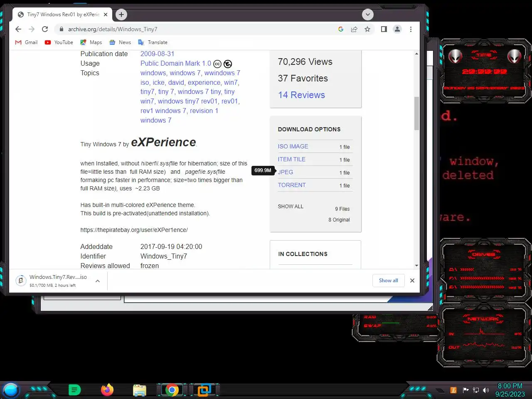Select the Tiny7 Windows Rev01 tab
Screen dimensions: 532x399
pos(62,15)
